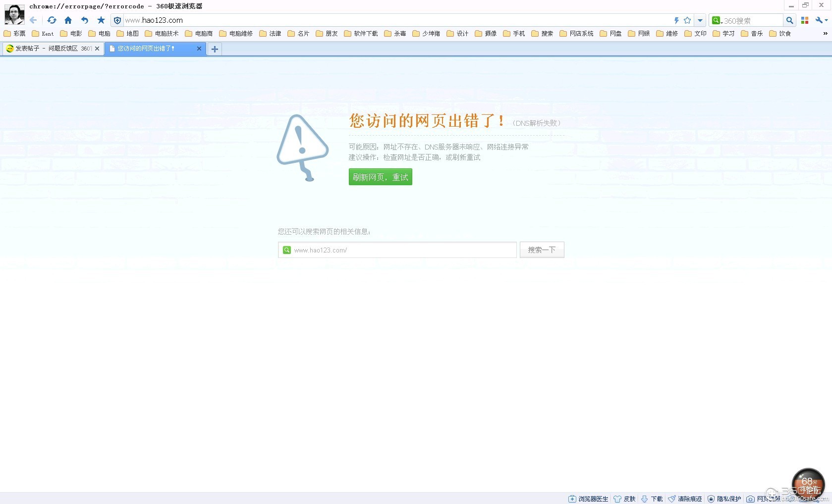Viewport: 832px width, 504px height.
Task: Open the search engine selector dropdown
Action: pos(717,20)
